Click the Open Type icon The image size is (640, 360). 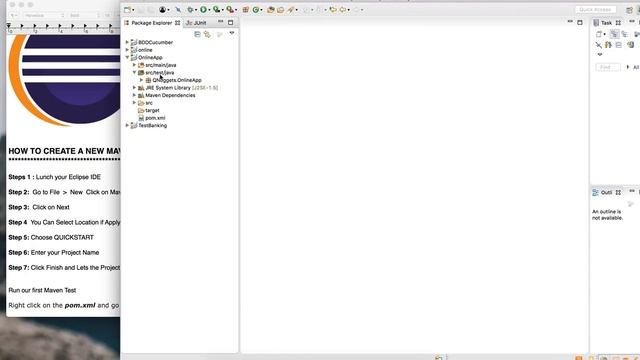tap(270, 9)
